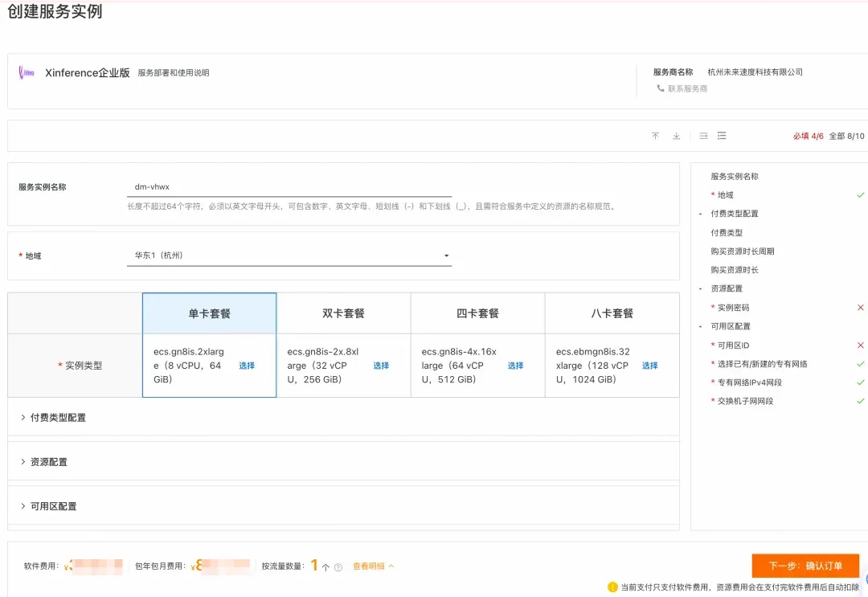The width and height of the screenshot is (868, 597).
Task: Click the help icon next to 按流量数量
Action: tap(338, 567)
